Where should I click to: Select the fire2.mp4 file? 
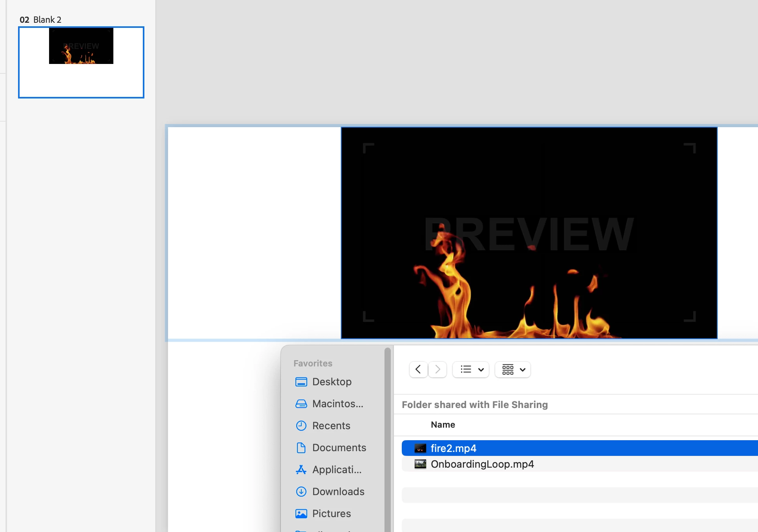click(x=454, y=448)
